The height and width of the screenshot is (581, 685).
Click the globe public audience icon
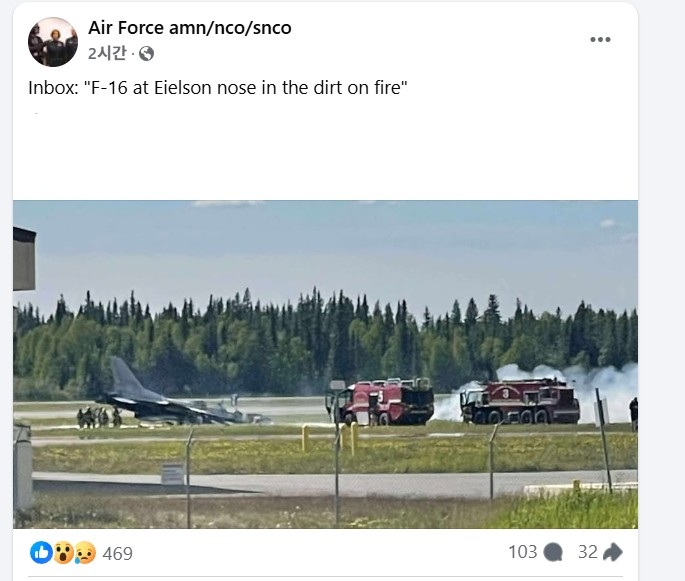point(146,54)
